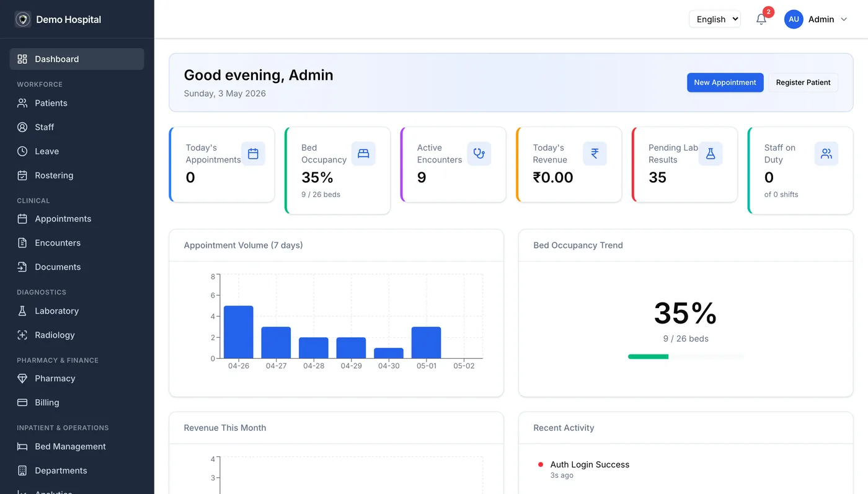Click the "₹0.00" revenue value

tap(553, 178)
